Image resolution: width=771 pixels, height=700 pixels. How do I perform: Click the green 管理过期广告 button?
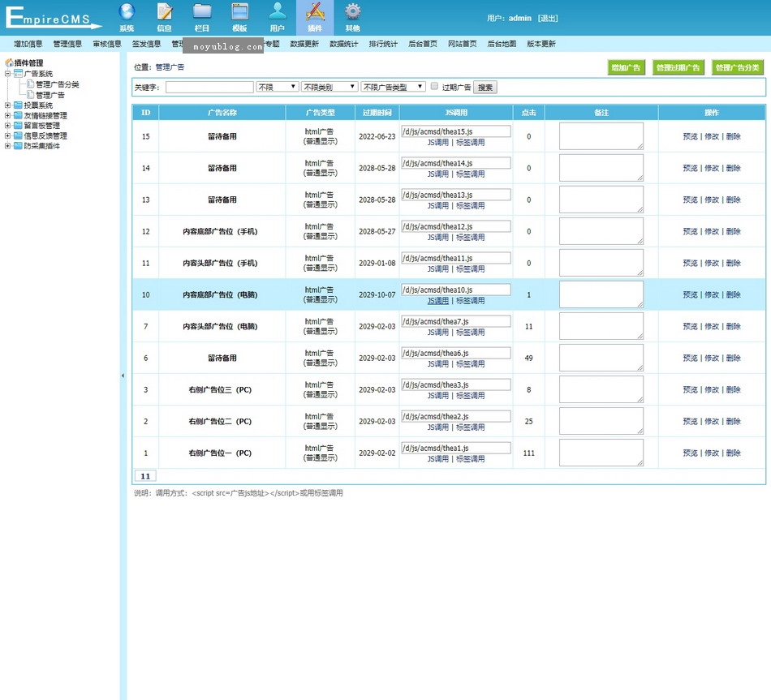[678, 68]
